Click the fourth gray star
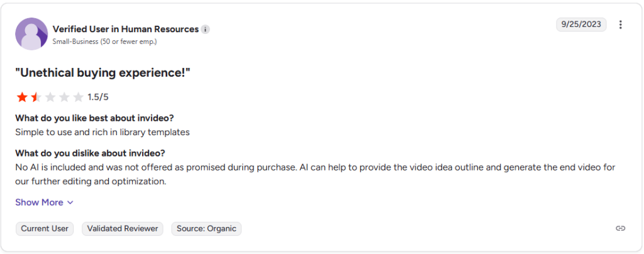 coord(64,97)
